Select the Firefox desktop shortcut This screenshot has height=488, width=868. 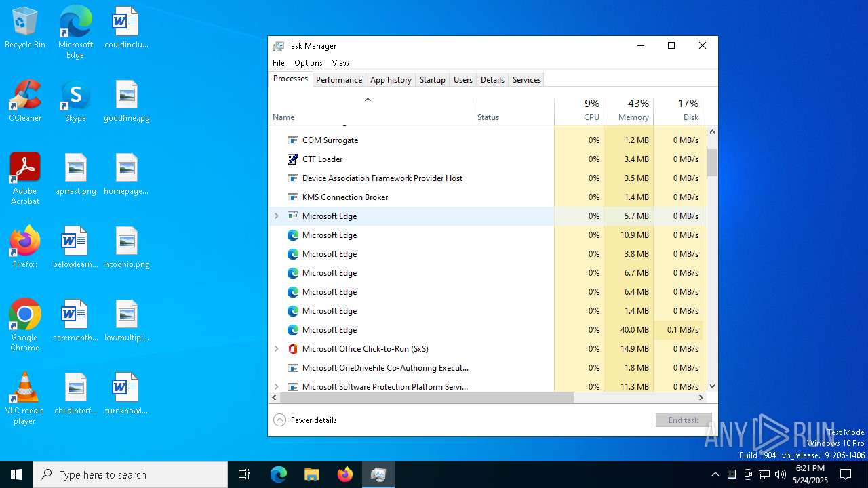click(x=25, y=247)
